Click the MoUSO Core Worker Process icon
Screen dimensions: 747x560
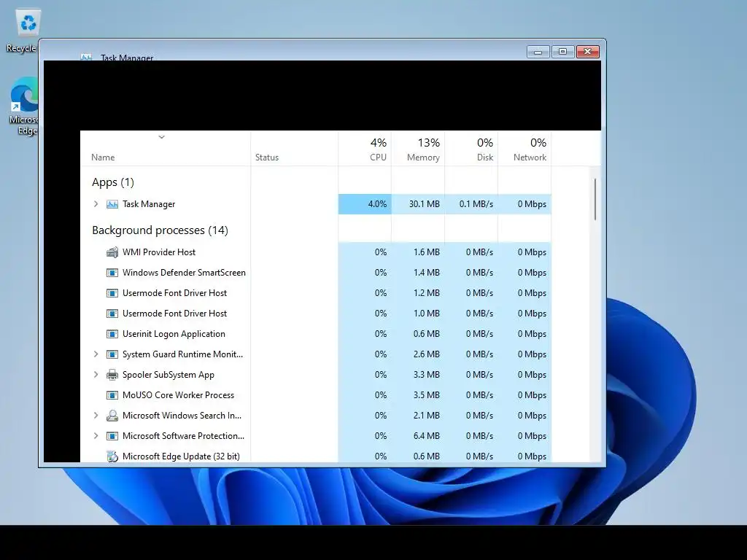point(112,395)
